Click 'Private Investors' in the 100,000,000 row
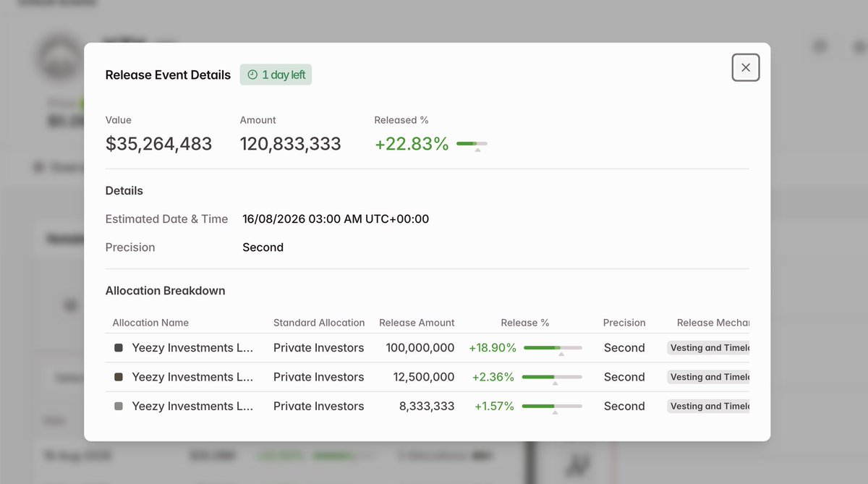Image resolution: width=868 pixels, height=484 pixels. (319, 348)
